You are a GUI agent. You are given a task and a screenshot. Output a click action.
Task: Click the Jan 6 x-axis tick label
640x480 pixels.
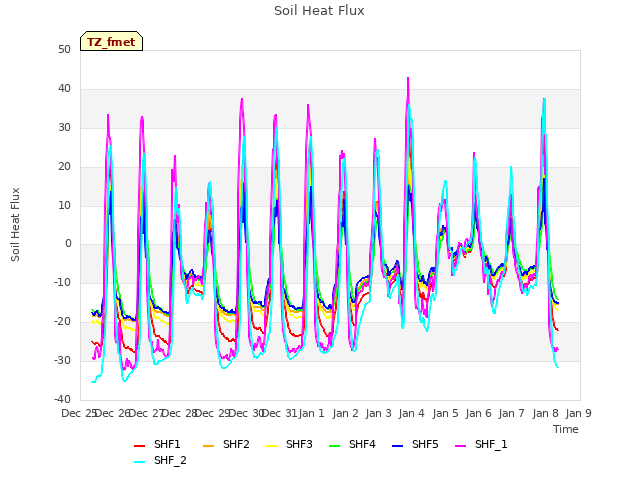click(x=479, y=413)
